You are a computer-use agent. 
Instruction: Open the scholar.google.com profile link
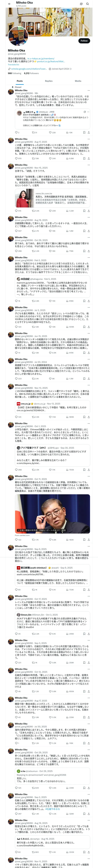click(29, 69)
